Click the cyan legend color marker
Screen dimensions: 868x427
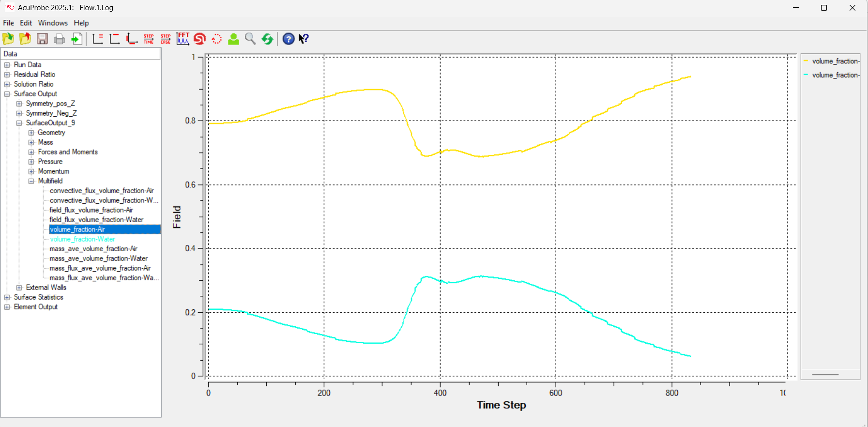806,75
